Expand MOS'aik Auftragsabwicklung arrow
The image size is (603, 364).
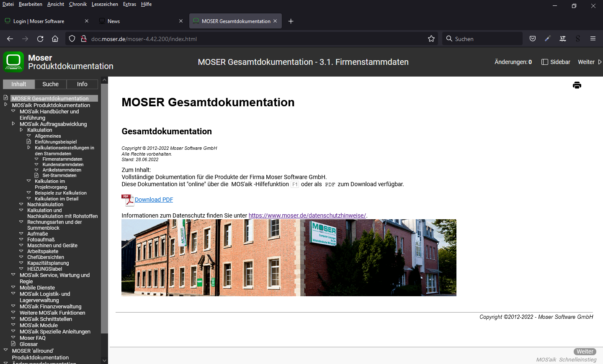point(13,124)
